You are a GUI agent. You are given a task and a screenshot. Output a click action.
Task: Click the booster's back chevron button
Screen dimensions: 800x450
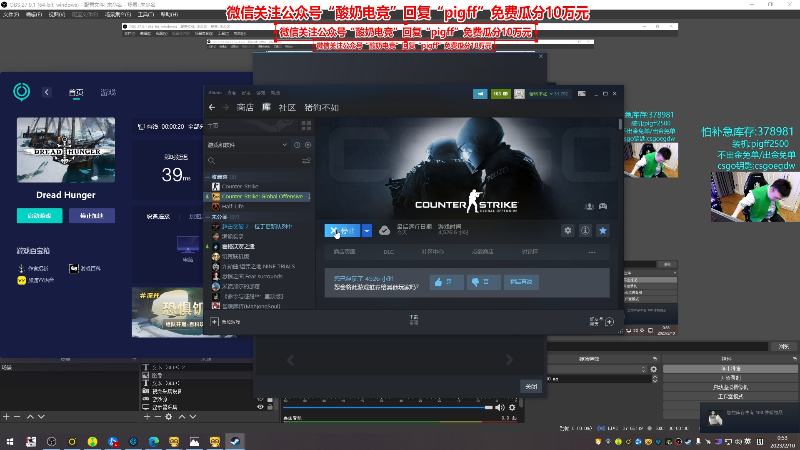(x=46, y=92)
